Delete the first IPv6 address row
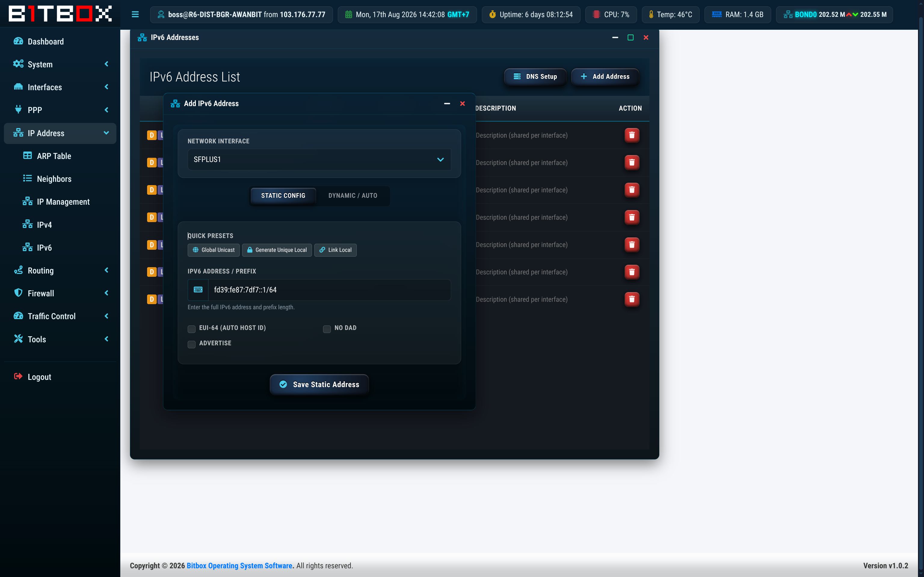This screenshot has height=577, width=924. click(x=632, y=135)
